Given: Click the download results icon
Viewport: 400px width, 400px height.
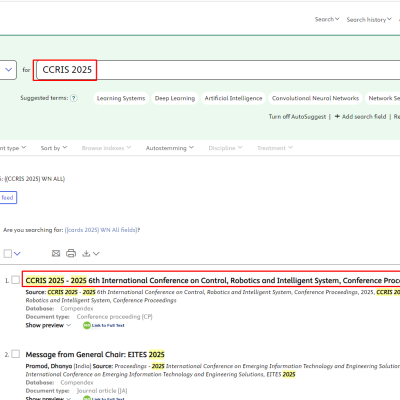Looking at the screenshot, I should pyautogui.click(x=86, y=254).
